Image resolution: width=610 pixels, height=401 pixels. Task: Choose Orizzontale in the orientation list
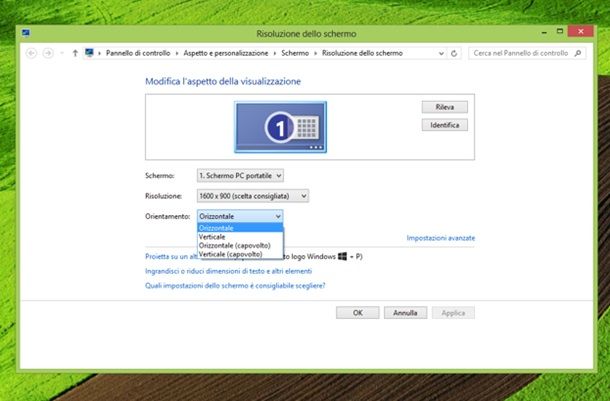240,228
